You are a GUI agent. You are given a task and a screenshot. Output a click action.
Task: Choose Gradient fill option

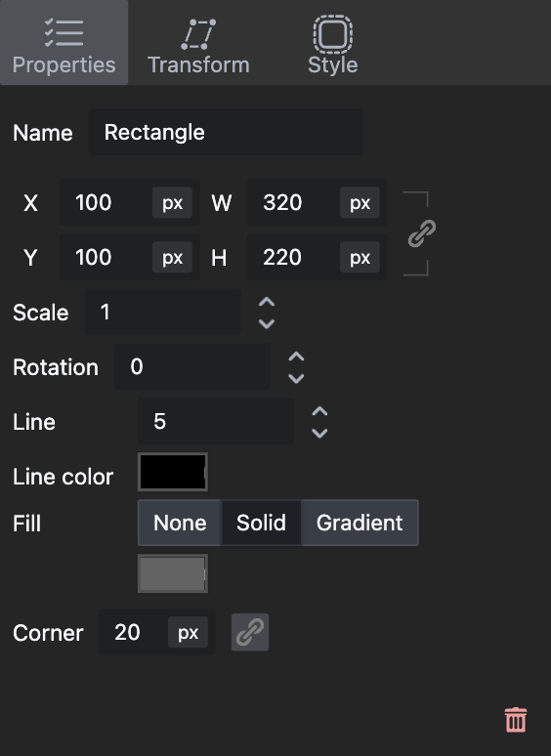coord(360,523)
